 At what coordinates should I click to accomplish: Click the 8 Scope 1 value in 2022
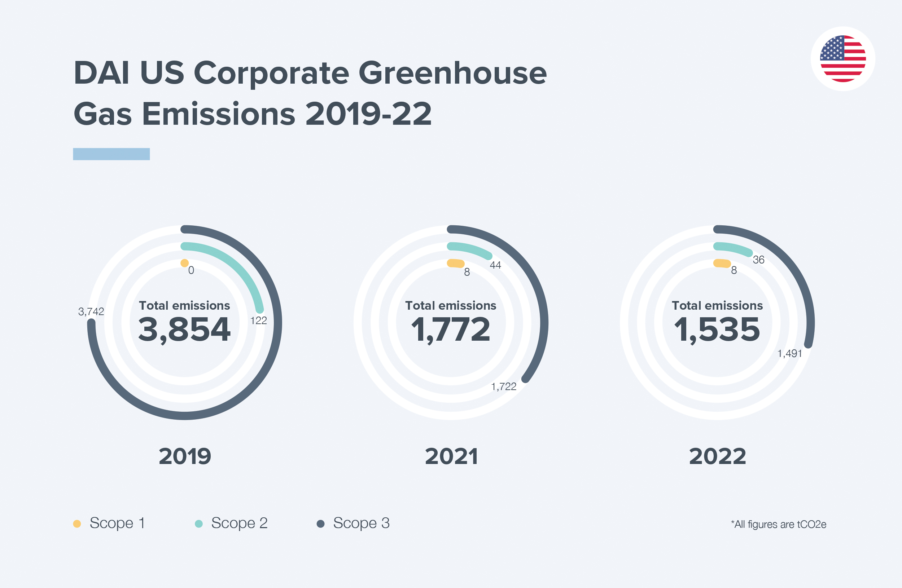(734, 270)
